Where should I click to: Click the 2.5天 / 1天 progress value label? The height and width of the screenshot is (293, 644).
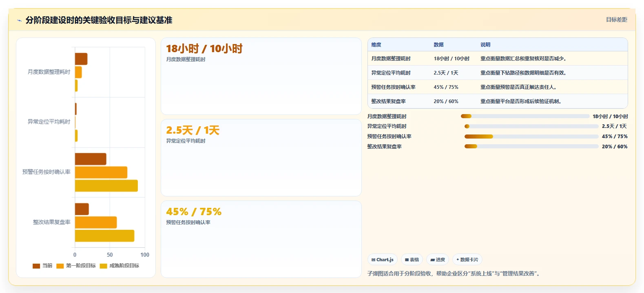[x=615, y=126]
